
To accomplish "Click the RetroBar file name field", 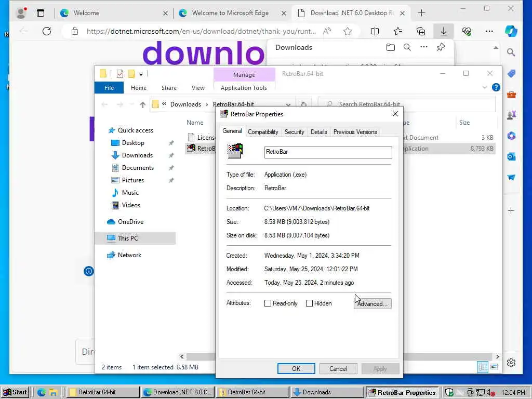I will tap(328, 152).
